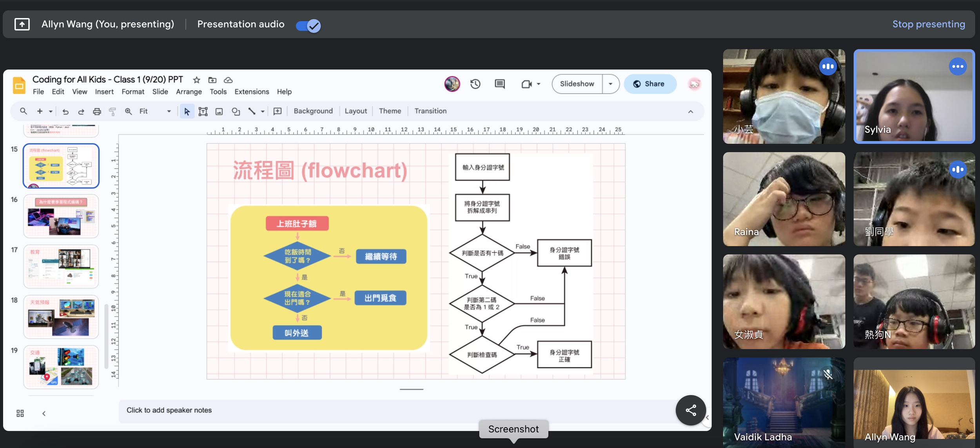Select the text box tool
Image resolution: width=980 pixels, height=448 pixels.
[x=203, y=111]
